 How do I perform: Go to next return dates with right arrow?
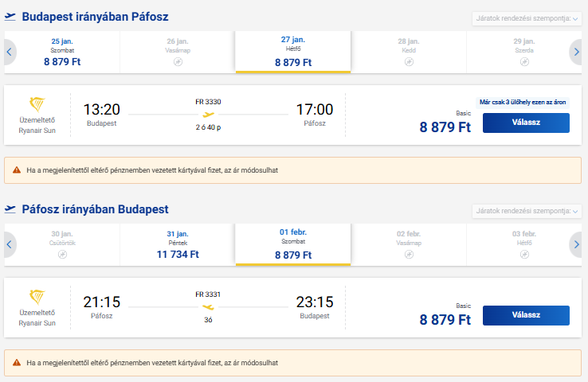point(576,245)
